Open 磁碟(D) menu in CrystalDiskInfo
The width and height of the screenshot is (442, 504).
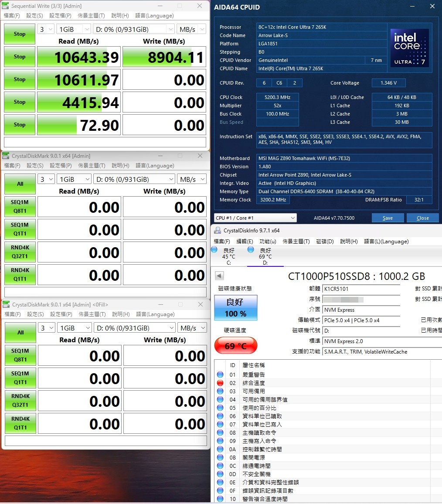pyautogui.click(x=325, y=242)
